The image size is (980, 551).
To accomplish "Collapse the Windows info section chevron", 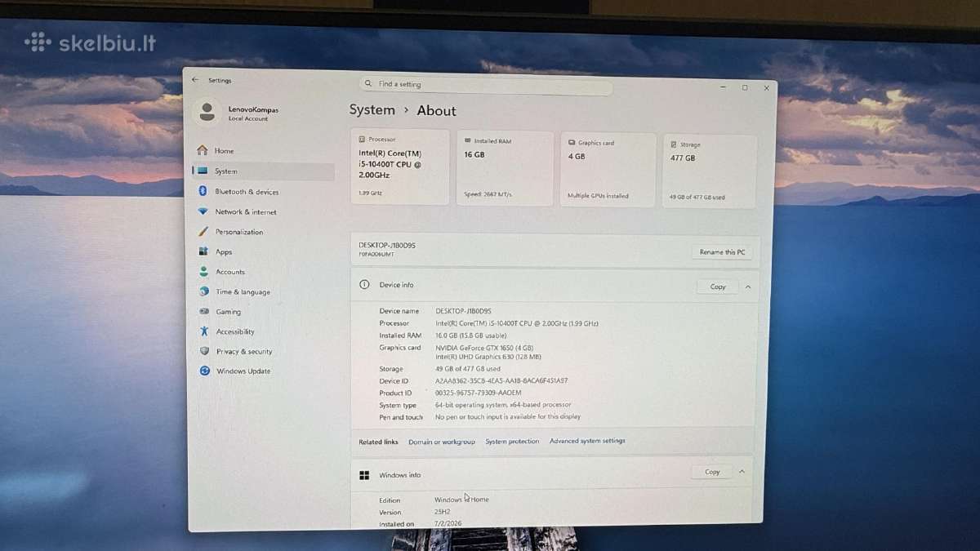I will pos(742,472).
